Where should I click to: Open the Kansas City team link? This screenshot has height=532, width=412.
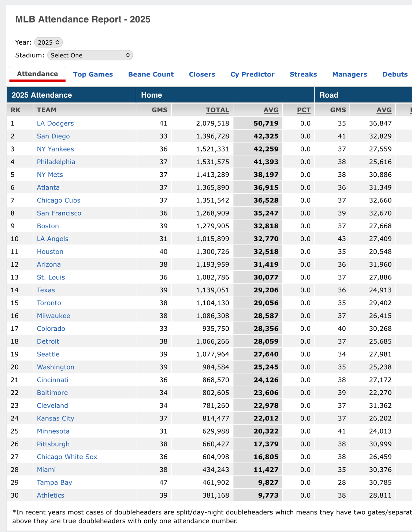point(56,418)
